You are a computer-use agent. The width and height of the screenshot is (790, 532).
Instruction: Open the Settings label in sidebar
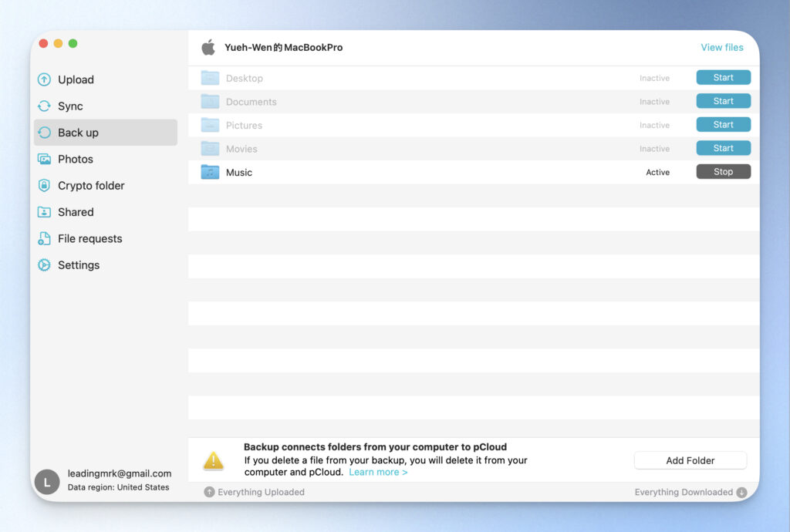coord(79,265)
